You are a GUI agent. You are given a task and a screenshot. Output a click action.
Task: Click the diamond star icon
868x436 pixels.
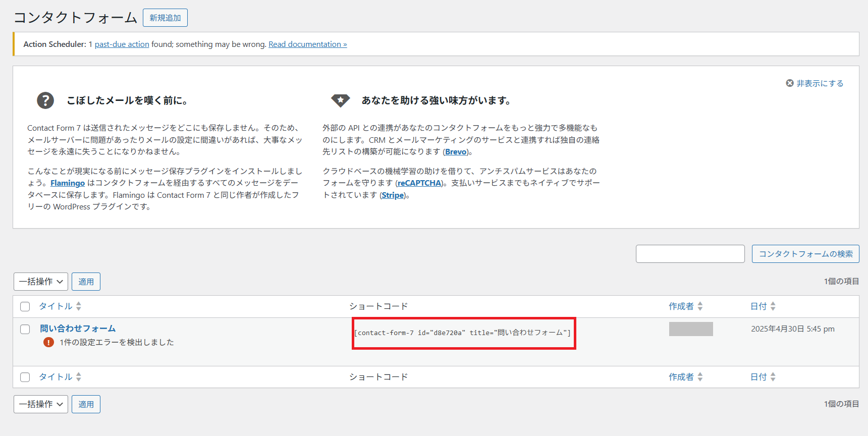(340, 100)
